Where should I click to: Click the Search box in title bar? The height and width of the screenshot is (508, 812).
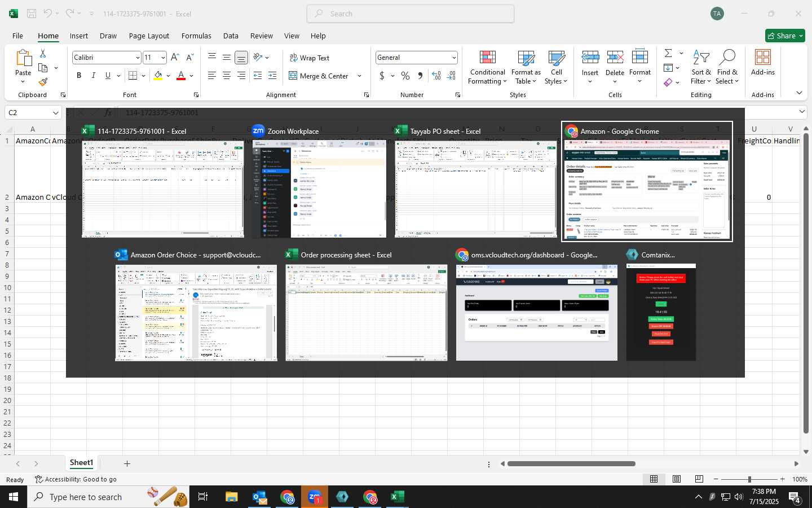(x=411, y=14)
